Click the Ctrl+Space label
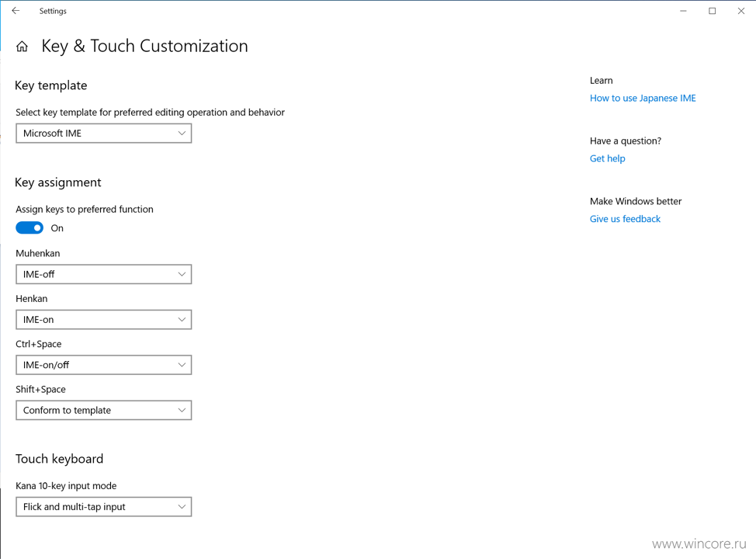756x559 pixels. click(39, 344)
